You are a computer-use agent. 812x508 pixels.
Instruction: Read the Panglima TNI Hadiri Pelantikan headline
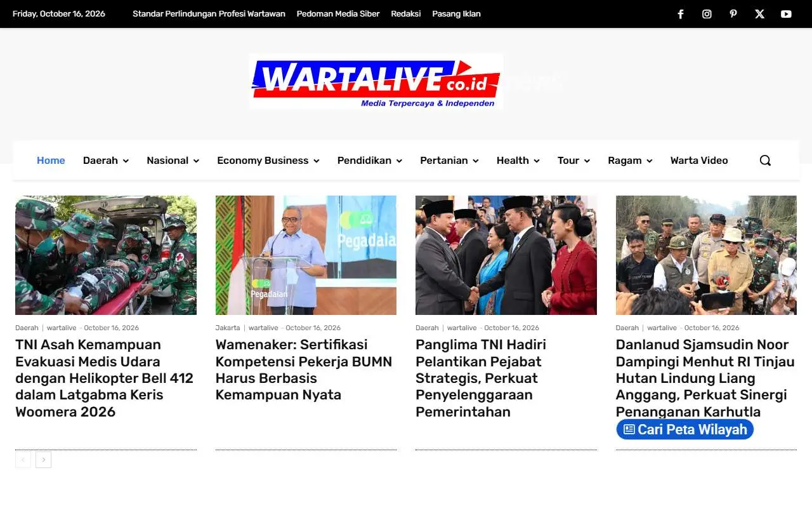(x=481, y=378)
